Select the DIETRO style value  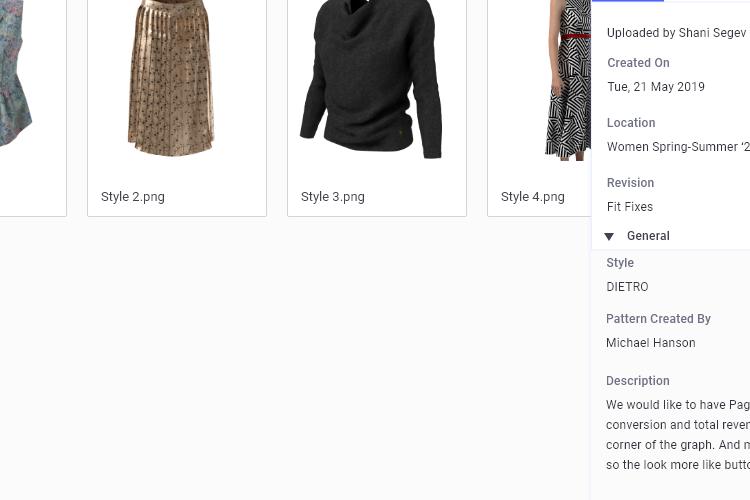627,287
